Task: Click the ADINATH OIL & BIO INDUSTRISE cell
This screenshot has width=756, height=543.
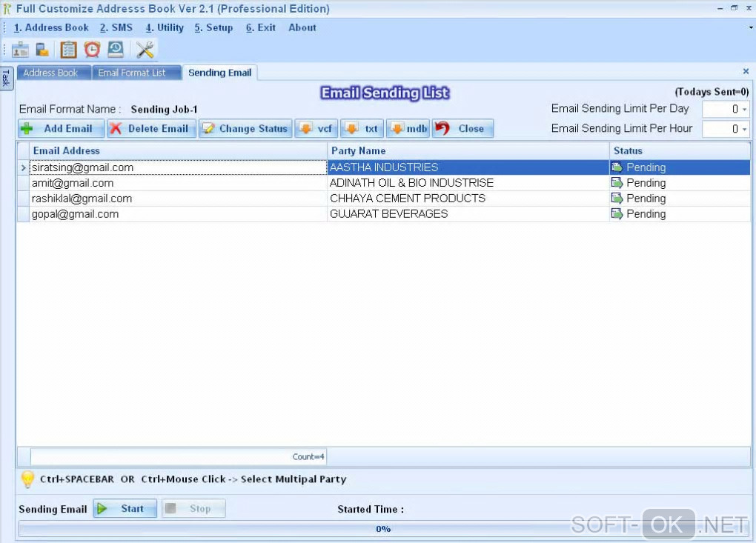Action: pos(468,183)
